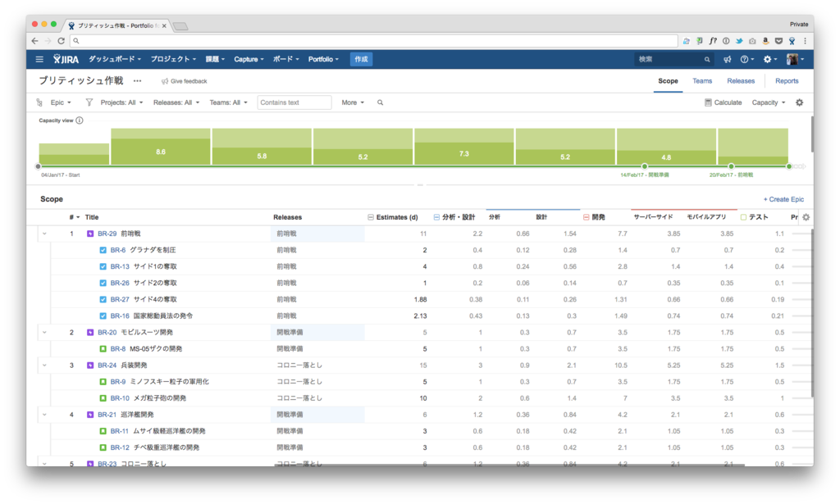
Task: Click the task icon of BR-6
Action: tap(103, 250)
